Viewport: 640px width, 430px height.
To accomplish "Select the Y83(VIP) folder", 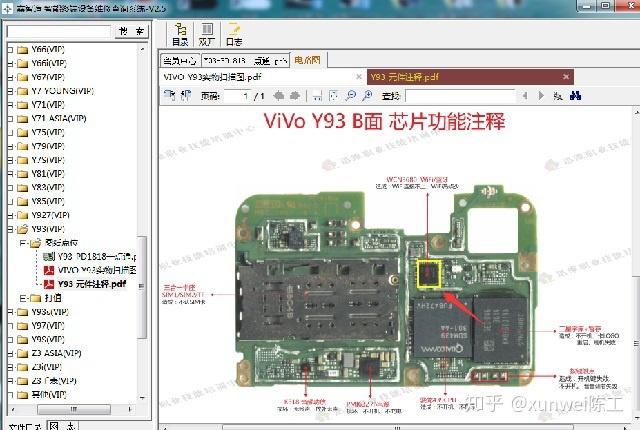I will click(48, 188).
